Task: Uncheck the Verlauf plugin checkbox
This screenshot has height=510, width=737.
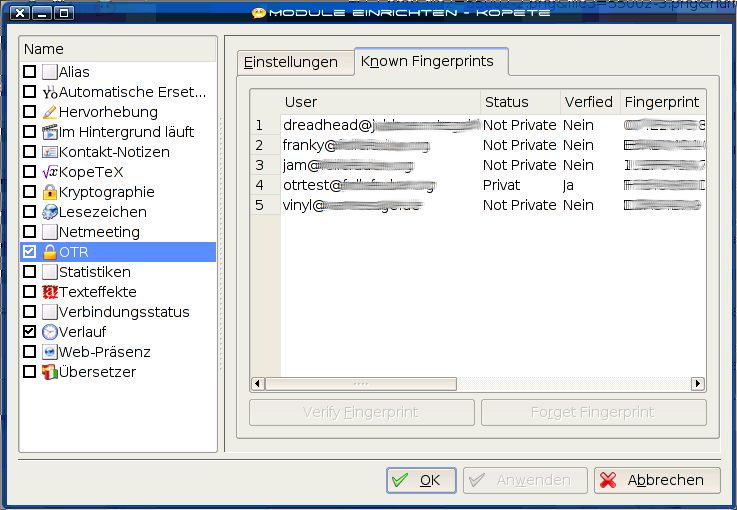Action: pyautogui.click(x=30, y=332)
